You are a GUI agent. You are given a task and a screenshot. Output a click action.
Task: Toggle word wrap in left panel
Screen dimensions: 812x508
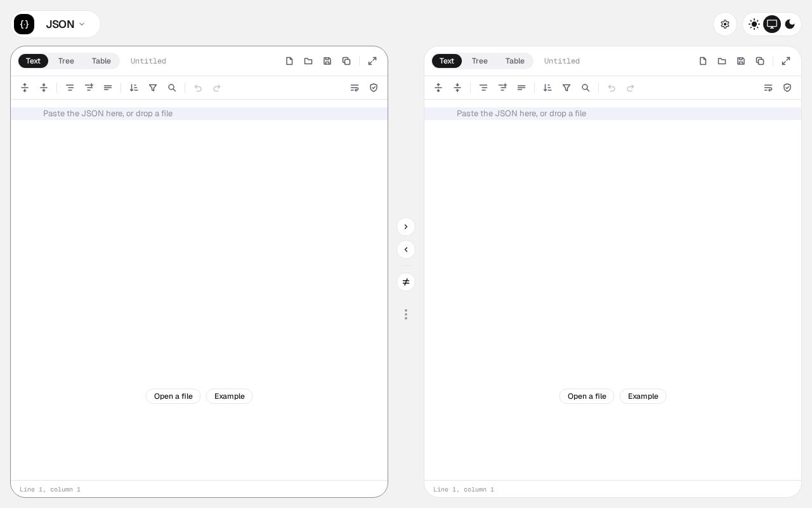(355, 88)
